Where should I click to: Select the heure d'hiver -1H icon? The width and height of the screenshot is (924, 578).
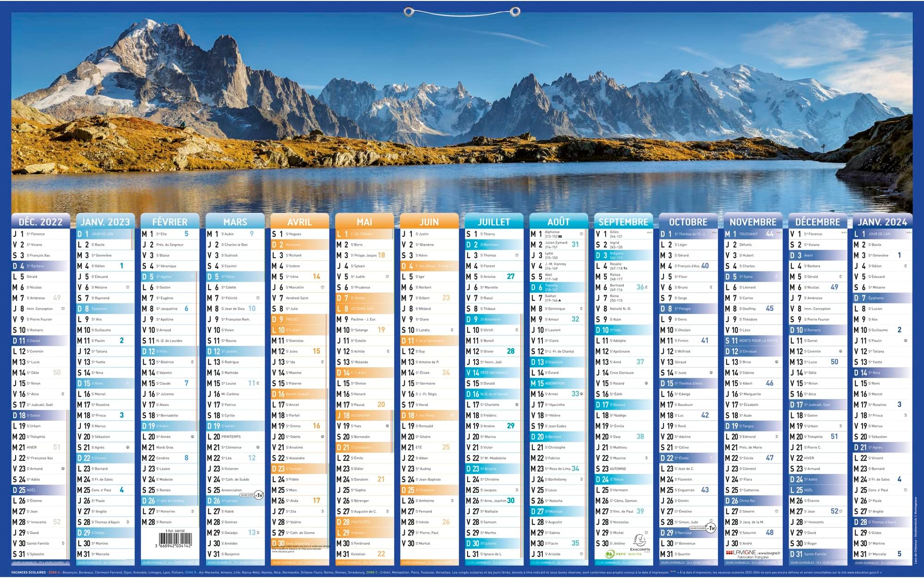711,528
